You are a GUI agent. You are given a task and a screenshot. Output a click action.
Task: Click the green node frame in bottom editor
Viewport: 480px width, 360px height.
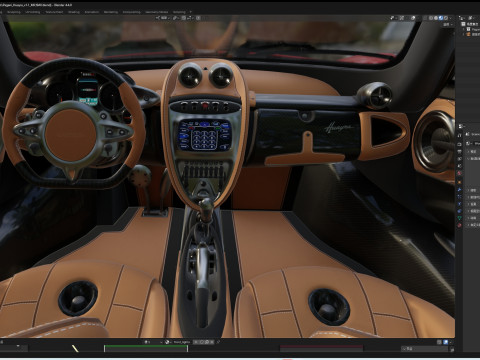[x=146, y=348]
